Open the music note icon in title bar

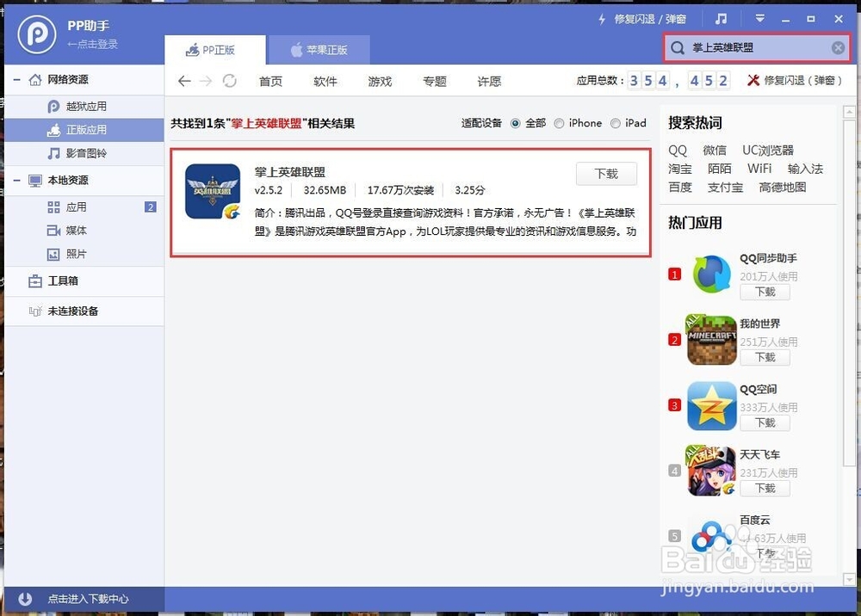pos(721,19)
